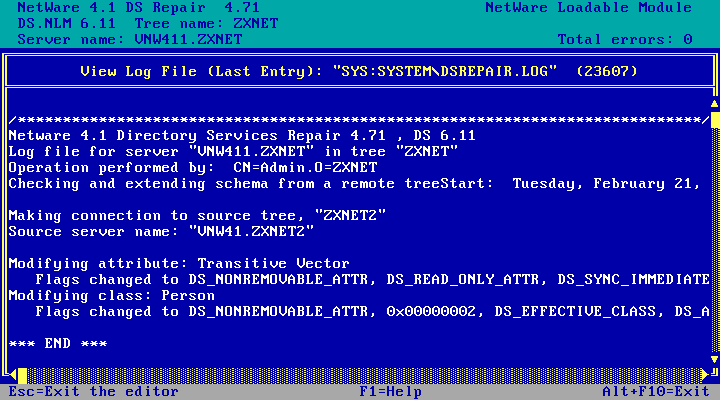
Task: Click the horizontal scrollbar left arrow
Action: coord(13,376)
